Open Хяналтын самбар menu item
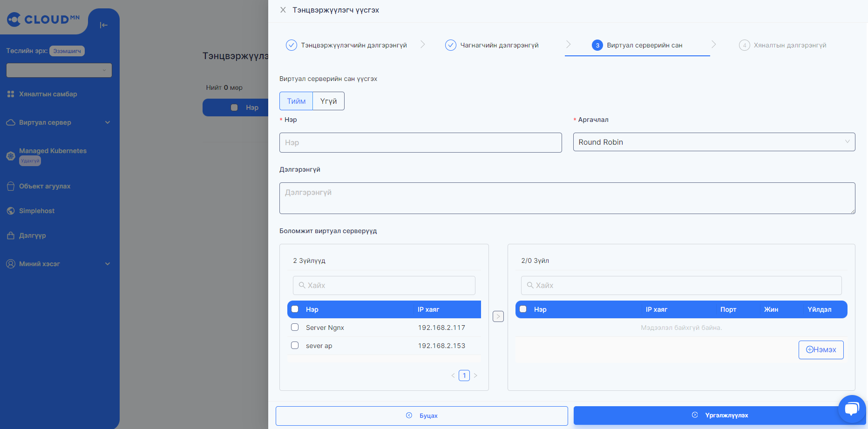Screen dimensions: 868x429 pos(48,94)
